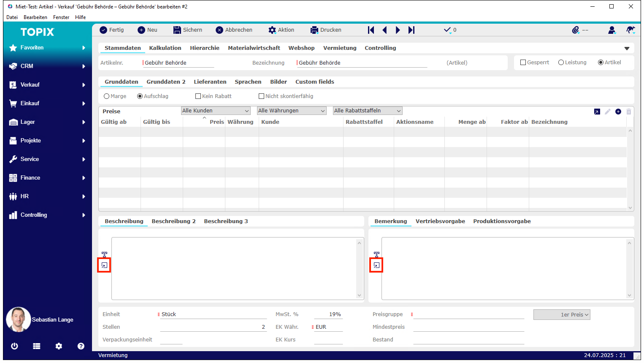Open the Service sidebar module

point(47,159)
